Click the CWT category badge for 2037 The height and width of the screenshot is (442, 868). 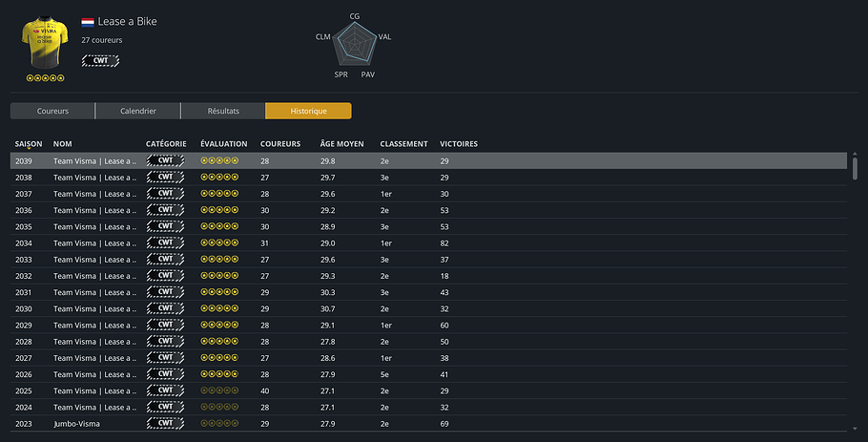click(x=166, y=194)
